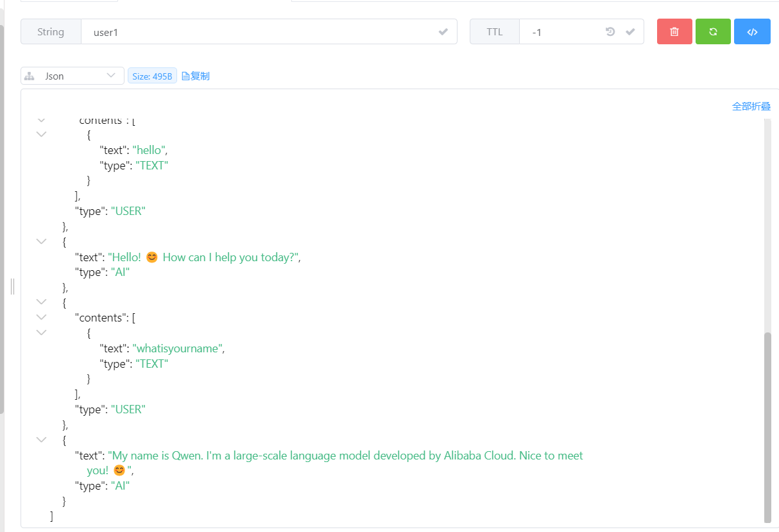
Task: Click the TTL reset clock-arrow icon
Action: (610, 32)
